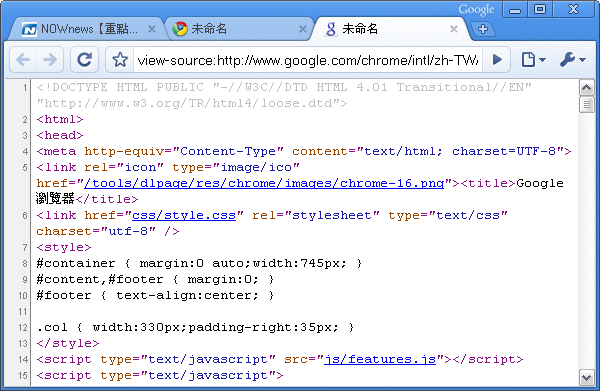The width and height of the screenshot is (600, 391).
Task: Open the wrench settings menu
Action: pos(572,60)
